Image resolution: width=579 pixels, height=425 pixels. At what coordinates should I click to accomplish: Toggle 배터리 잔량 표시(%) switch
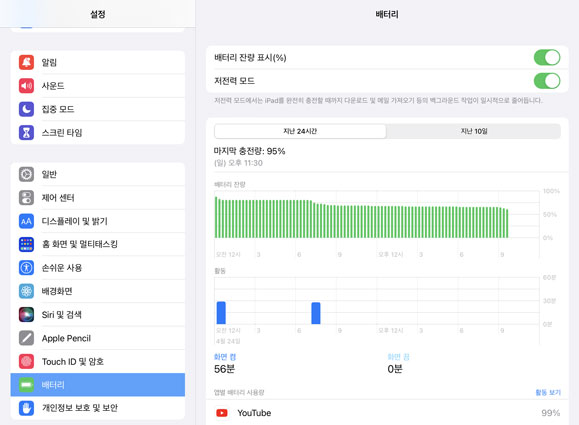click(547, 58)
